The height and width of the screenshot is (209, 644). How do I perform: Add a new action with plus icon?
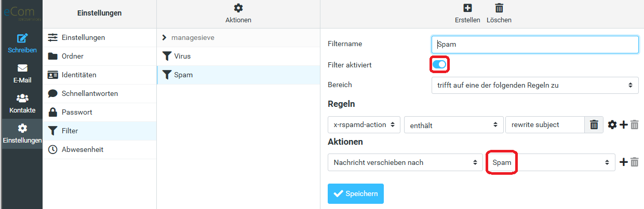point(624,162)
